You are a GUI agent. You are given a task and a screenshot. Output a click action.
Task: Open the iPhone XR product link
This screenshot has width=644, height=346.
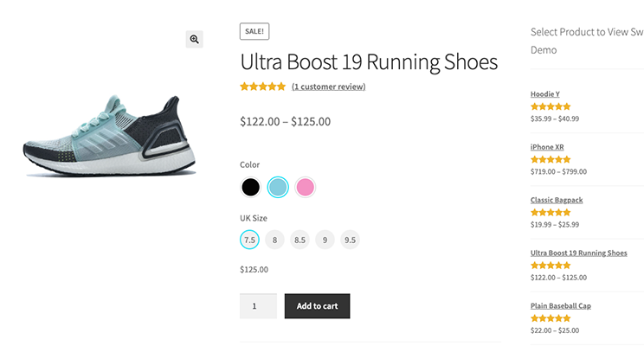547,147
